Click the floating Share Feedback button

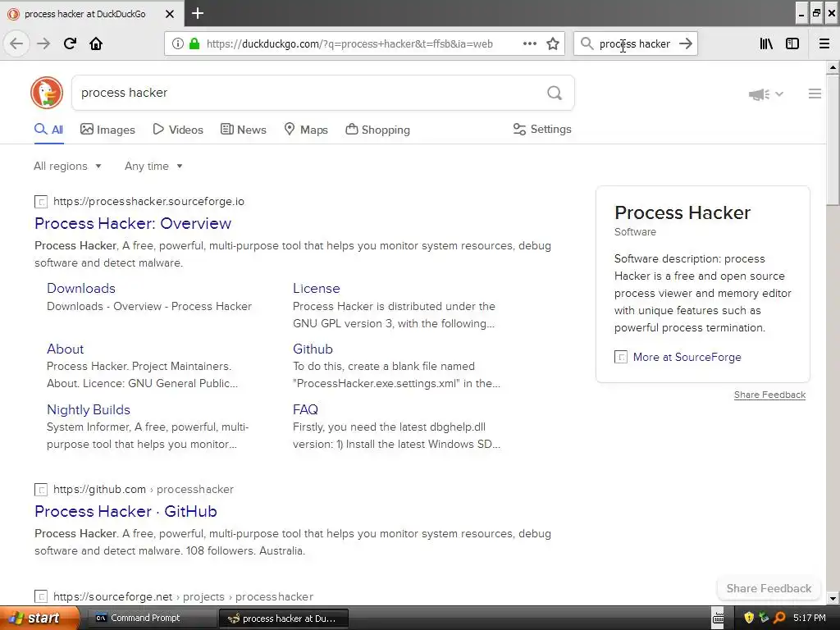click(769, 588)
